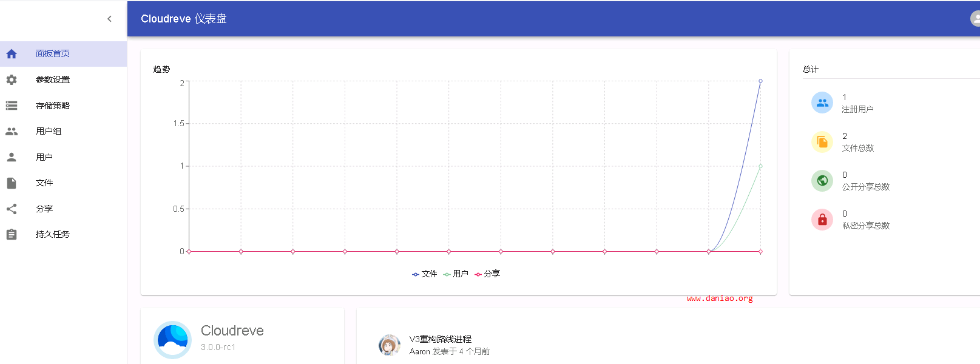Click the version text 3.0.0-rc1
The height and width of the screenshot is (364, 980).
(218, 347)
